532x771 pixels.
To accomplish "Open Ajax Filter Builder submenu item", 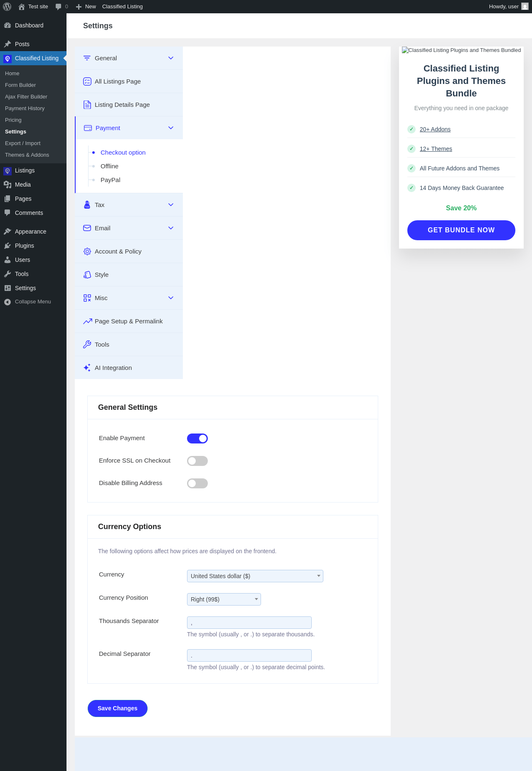I will tap(26, 97).
